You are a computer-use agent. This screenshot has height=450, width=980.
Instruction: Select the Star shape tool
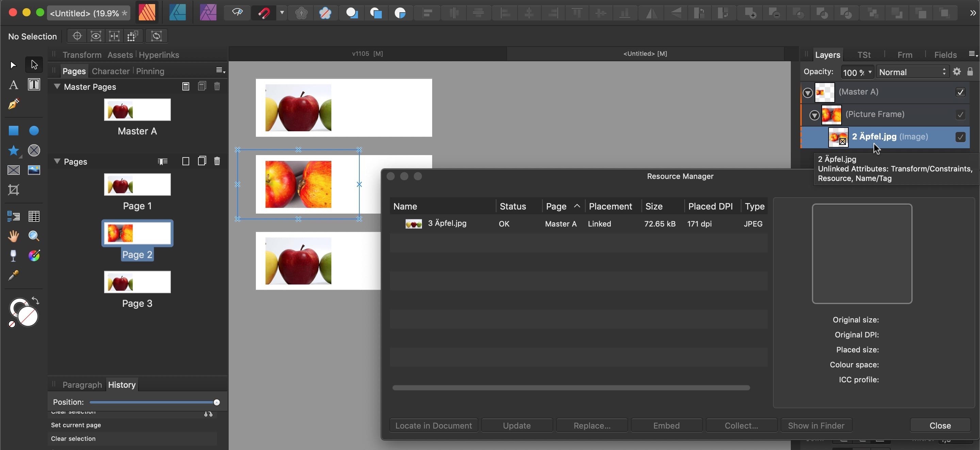click(x=13, y=151)
